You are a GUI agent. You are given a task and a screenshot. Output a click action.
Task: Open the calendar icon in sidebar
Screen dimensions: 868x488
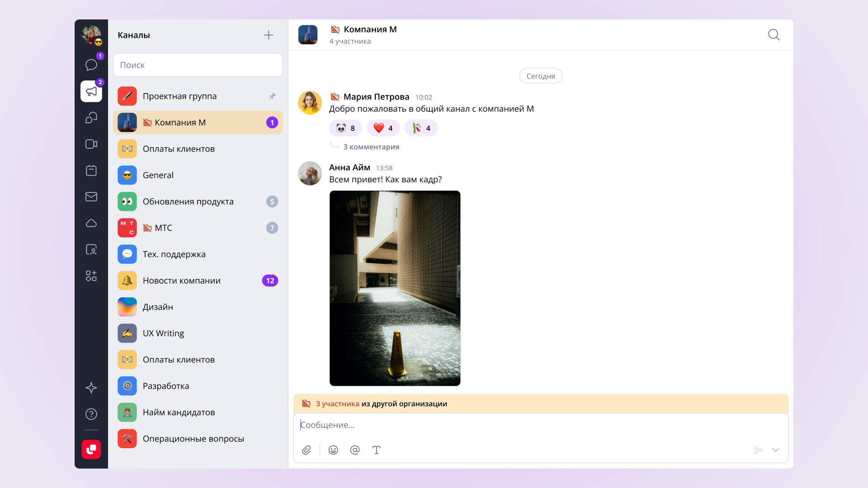coord(91,170)
